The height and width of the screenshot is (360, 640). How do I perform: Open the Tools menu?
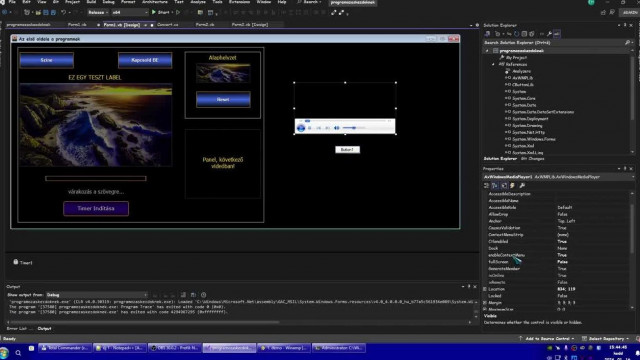point(217,2)
